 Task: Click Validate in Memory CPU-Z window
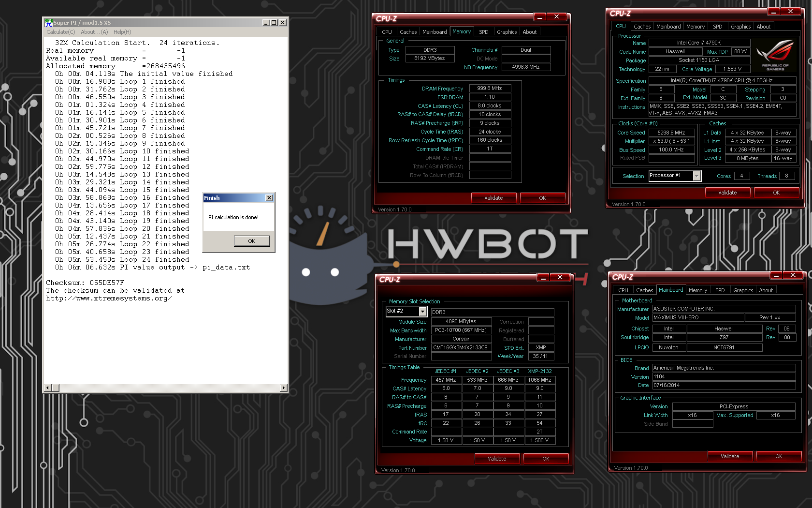[x=493, y=198]
